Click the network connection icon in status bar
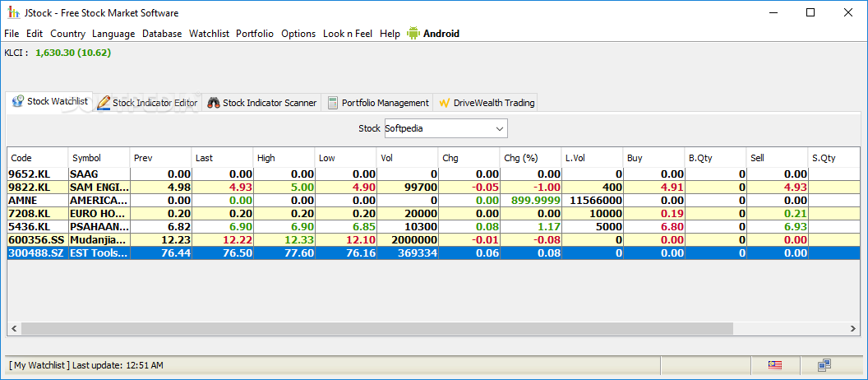This screenshot has height=380, width=868. click(x=824, y=365)
